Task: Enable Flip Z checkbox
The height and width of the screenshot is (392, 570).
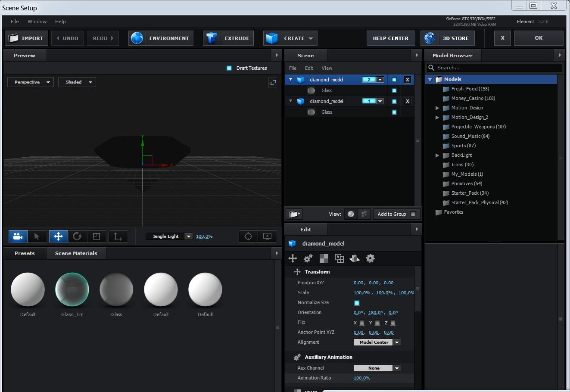Action: pos(393,323)
